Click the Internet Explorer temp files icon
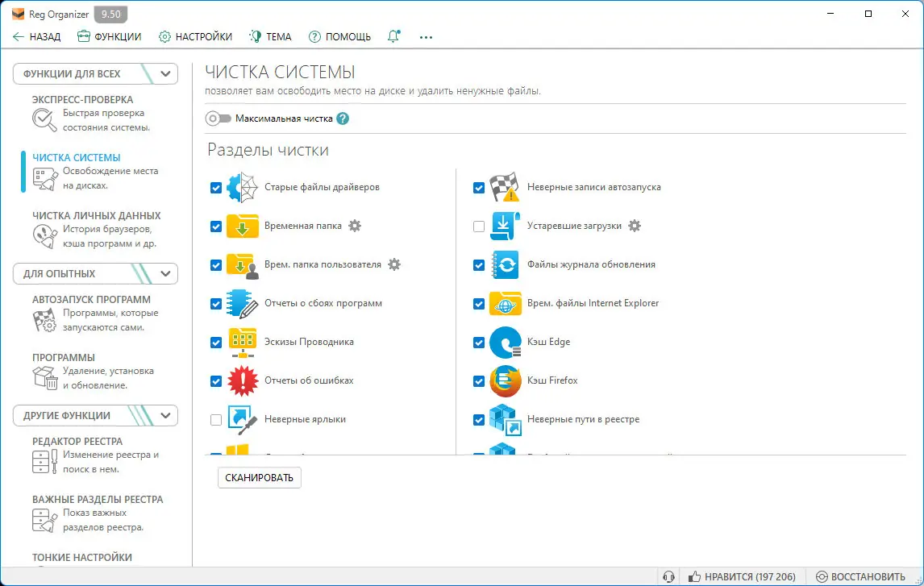924x586 pixels. (505, 303)
